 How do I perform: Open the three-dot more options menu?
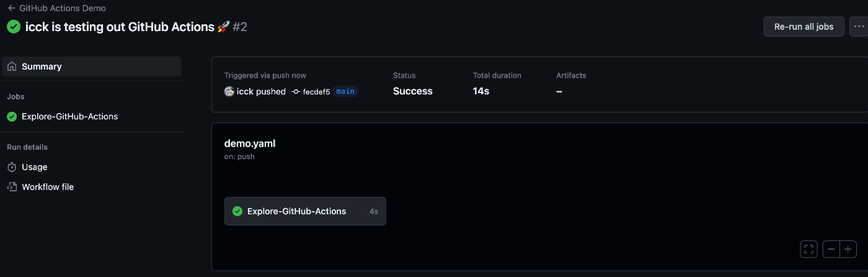pos(858,27)
